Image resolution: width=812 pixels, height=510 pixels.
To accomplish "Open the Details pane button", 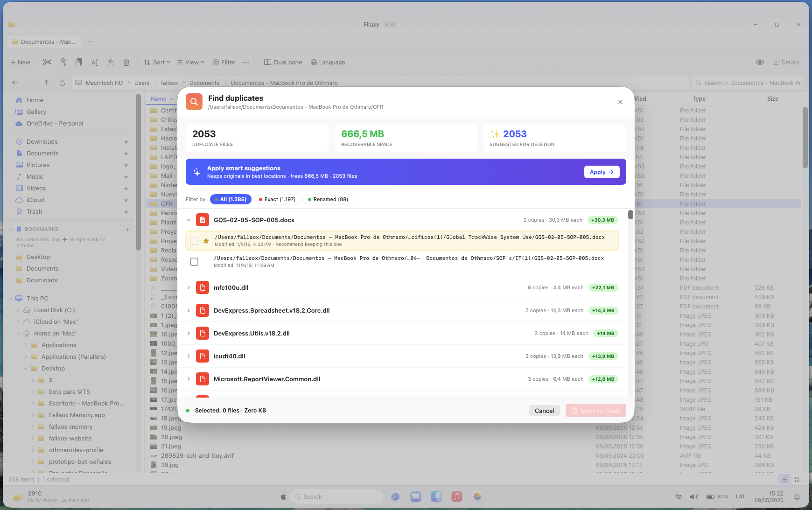I will point(786,62).
